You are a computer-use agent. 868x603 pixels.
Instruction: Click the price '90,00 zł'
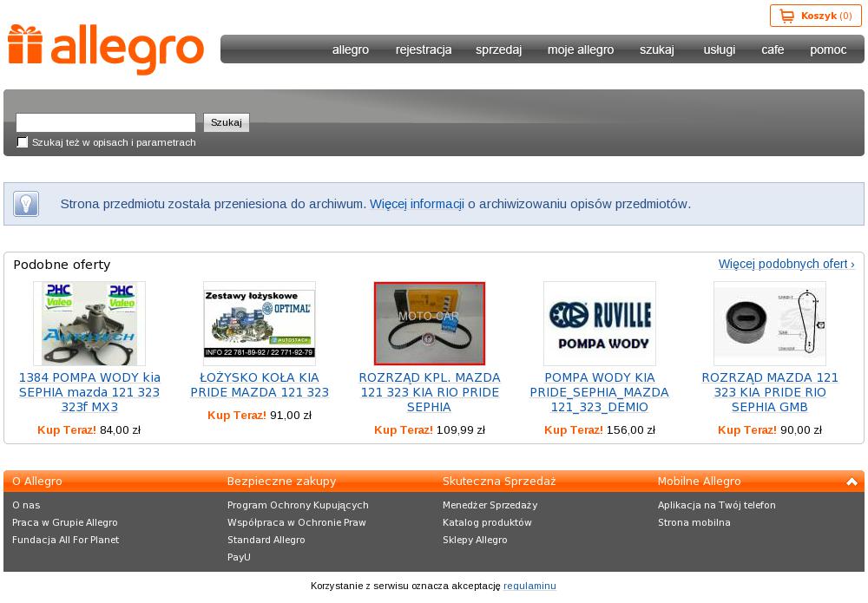coord(801,429)
